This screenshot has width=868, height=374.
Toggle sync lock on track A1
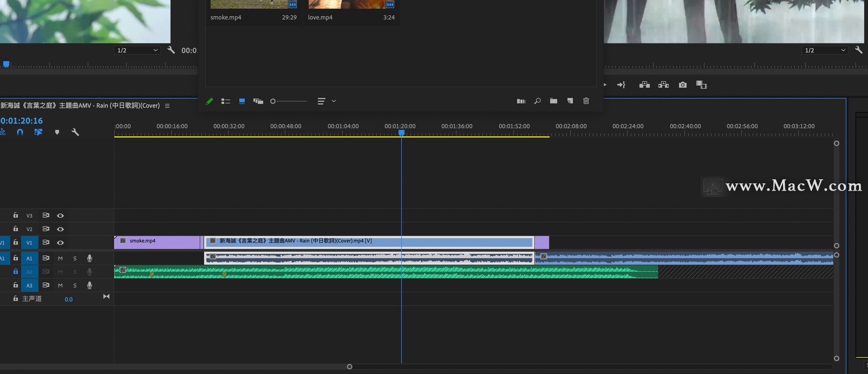tap(46, 258)
